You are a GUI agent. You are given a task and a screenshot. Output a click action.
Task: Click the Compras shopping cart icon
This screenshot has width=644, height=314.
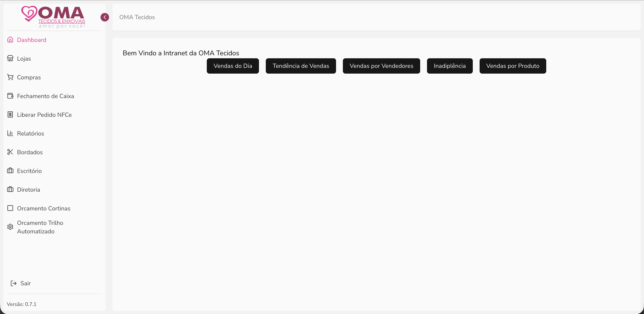click(10, 77)
